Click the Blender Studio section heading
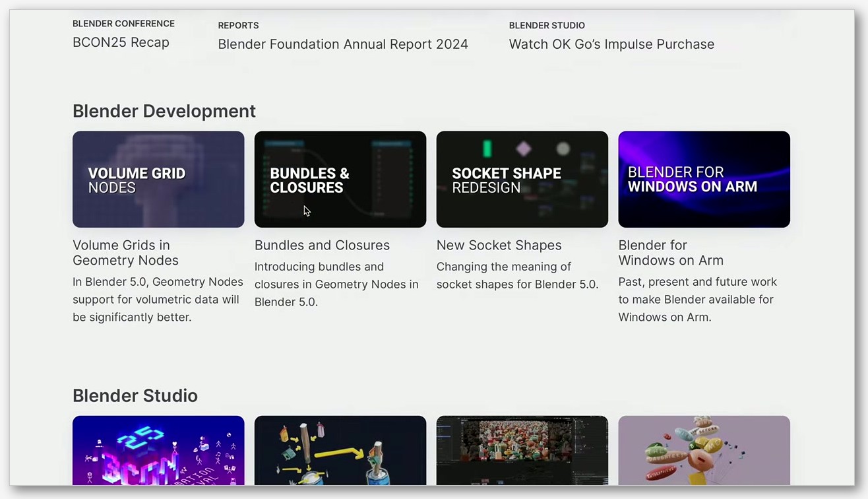 (135, 395)
